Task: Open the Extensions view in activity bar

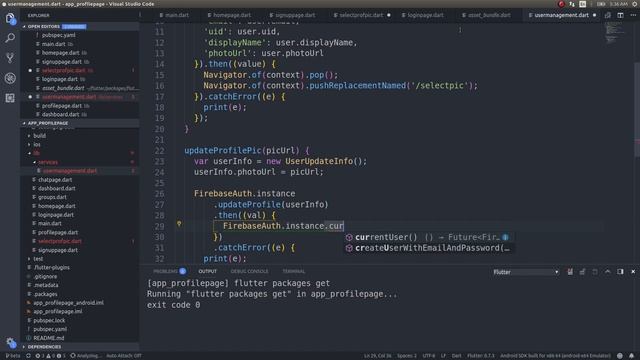Action: [x=10, y=98]
